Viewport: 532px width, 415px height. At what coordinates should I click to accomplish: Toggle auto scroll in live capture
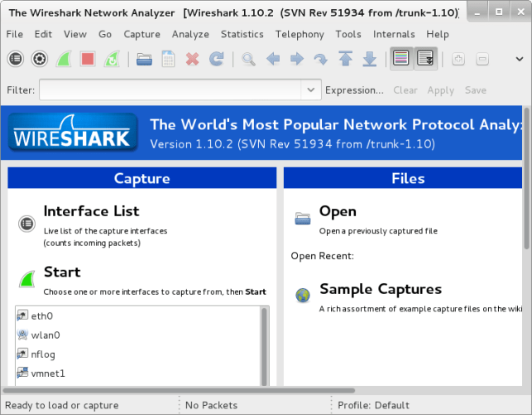coord(425,59)
